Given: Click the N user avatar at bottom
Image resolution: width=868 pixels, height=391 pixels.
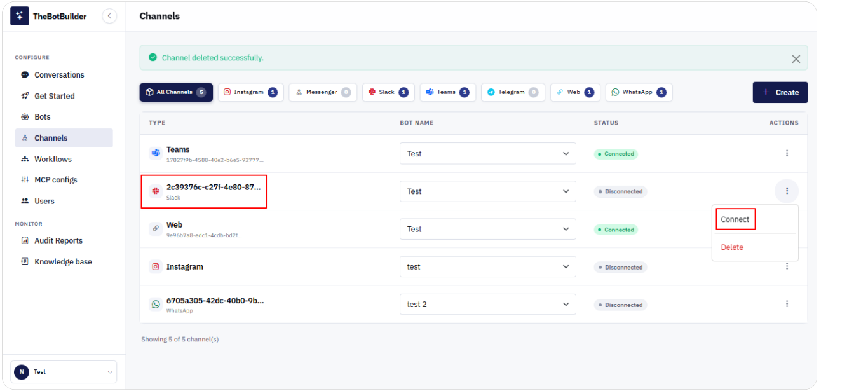Looking at the screenshot, I should 22,372.
